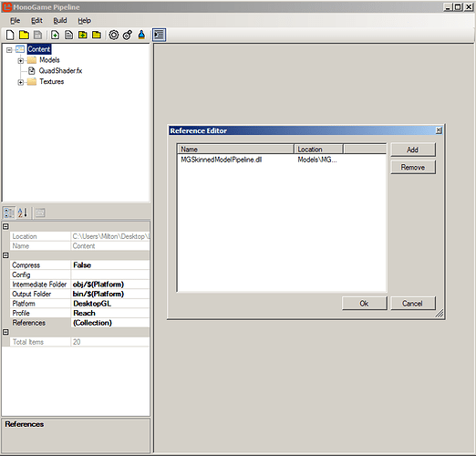
Task: Click the Clean blue brush icon
Action: [141, 35]
